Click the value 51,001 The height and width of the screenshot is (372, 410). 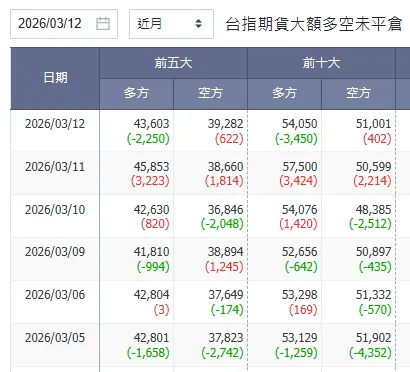373,124
